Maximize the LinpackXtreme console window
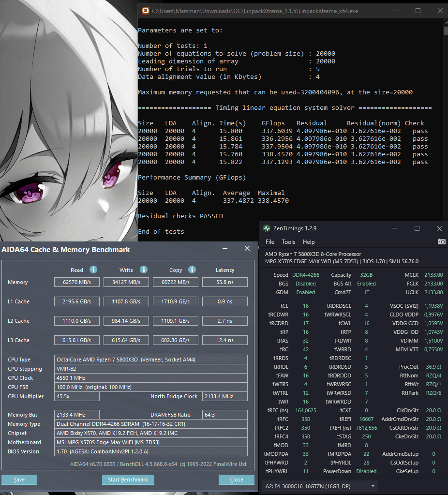 coord(418,11)
